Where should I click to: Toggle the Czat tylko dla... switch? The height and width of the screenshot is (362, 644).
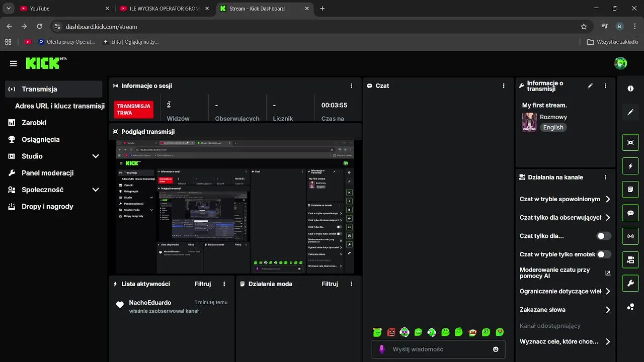pos(604,236)
